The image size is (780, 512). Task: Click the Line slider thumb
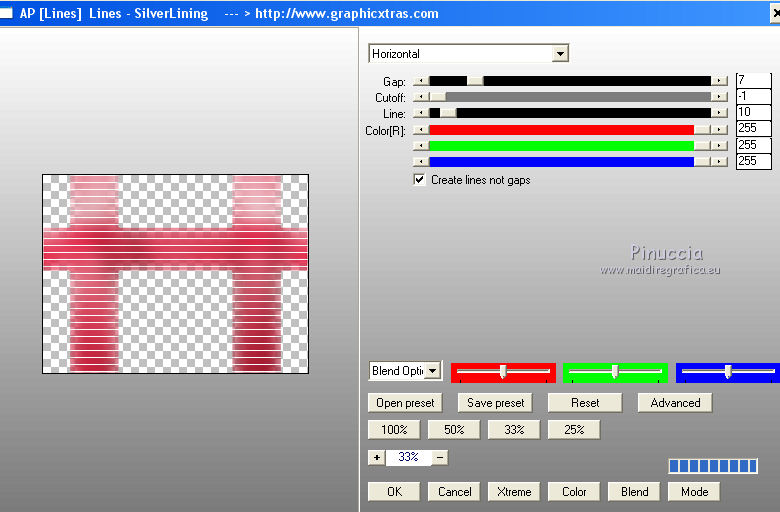pyautogui.click(x=448, y=113)
